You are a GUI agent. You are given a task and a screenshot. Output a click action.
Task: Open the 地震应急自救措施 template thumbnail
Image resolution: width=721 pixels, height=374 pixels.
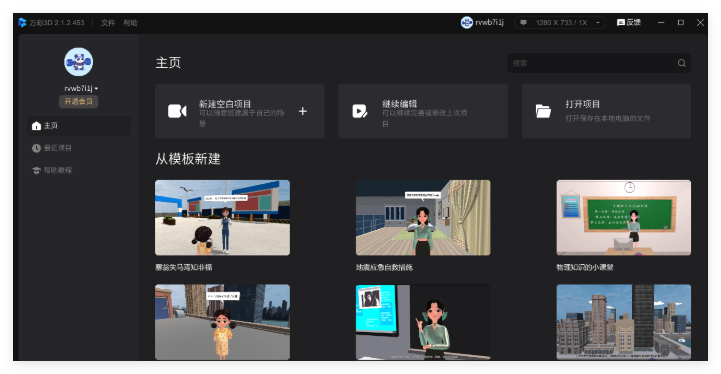(423, 218)
